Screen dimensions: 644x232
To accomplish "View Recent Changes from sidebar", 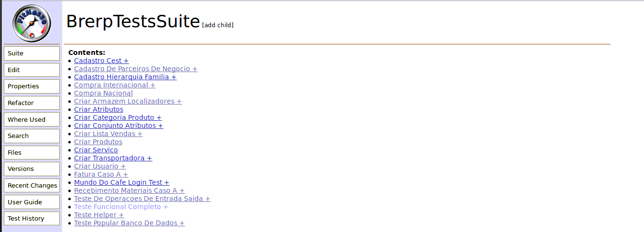I will (x=32, y=185).
